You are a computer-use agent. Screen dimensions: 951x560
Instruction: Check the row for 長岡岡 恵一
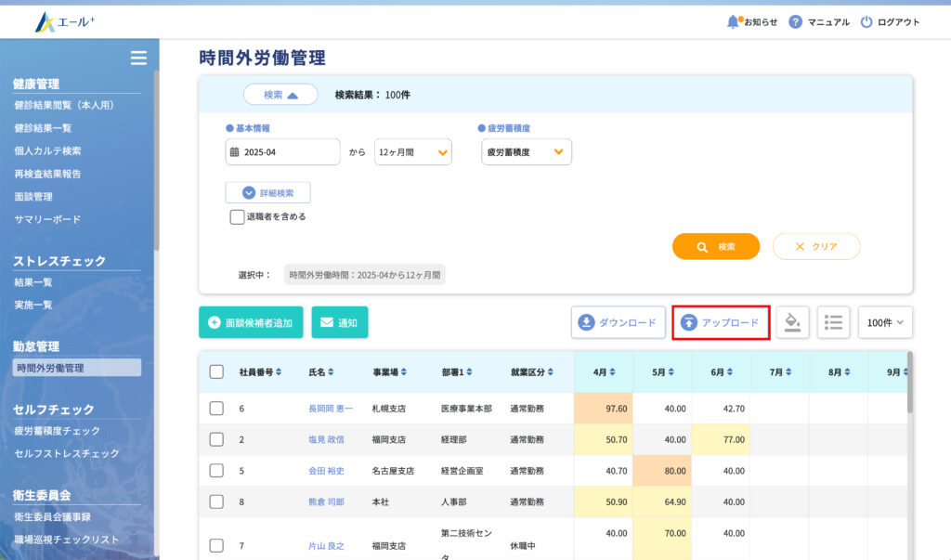click(216, 408)
